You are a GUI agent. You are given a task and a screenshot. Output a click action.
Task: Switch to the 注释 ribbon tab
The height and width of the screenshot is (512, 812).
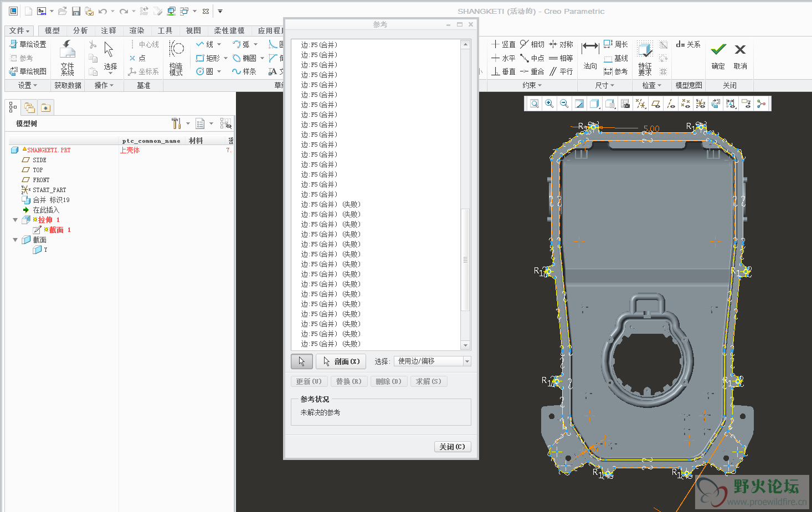coord(109,31)
